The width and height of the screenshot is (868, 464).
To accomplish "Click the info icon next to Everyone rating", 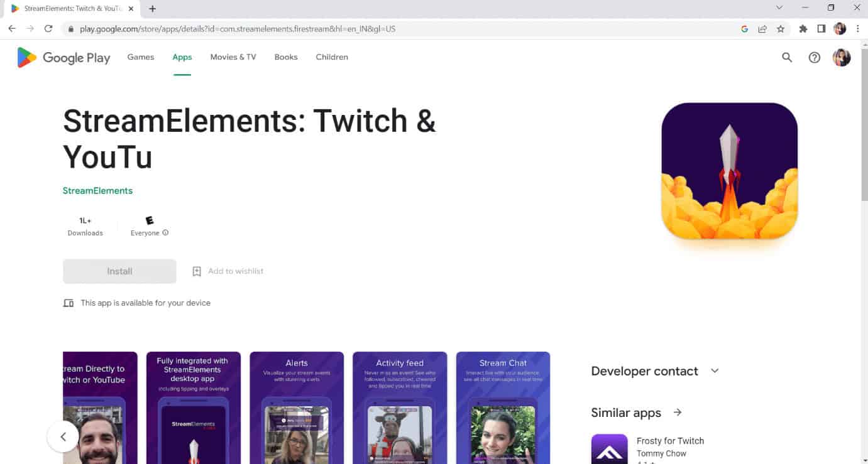I will 165,232.
